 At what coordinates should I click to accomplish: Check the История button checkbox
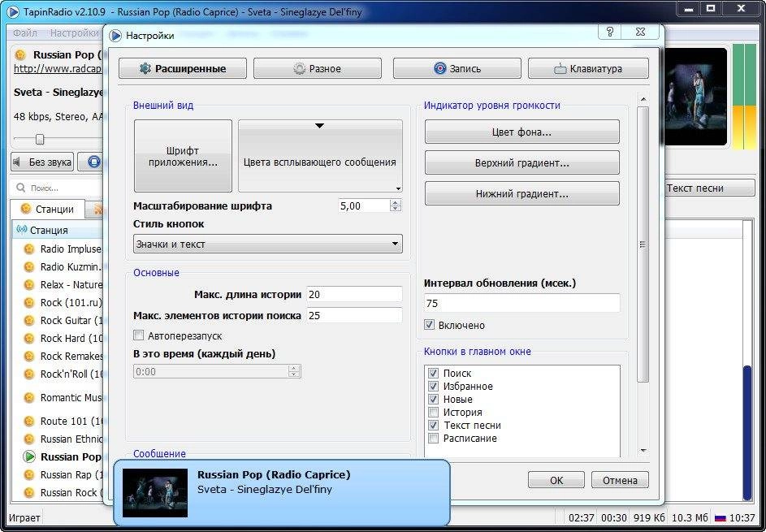(433, 413)
